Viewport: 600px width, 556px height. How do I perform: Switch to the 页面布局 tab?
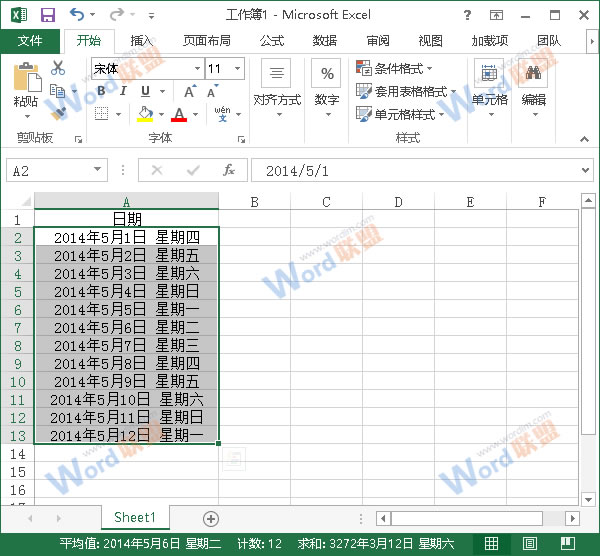(x=207, y=41)
